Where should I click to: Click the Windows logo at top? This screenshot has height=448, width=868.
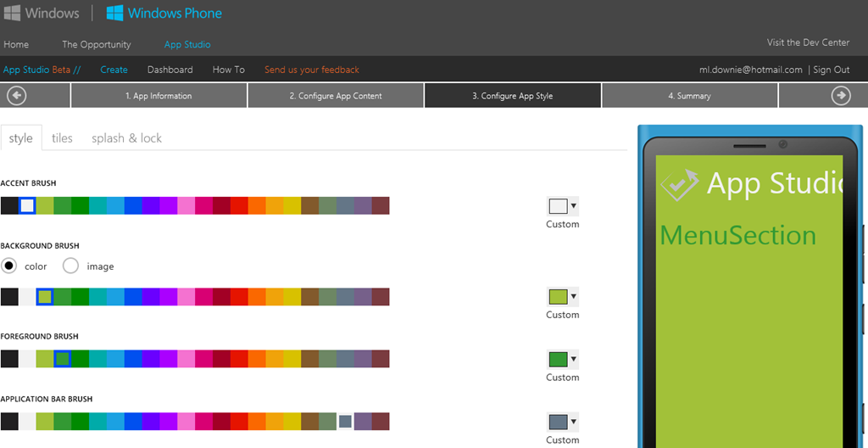click(x=42, y=13)
